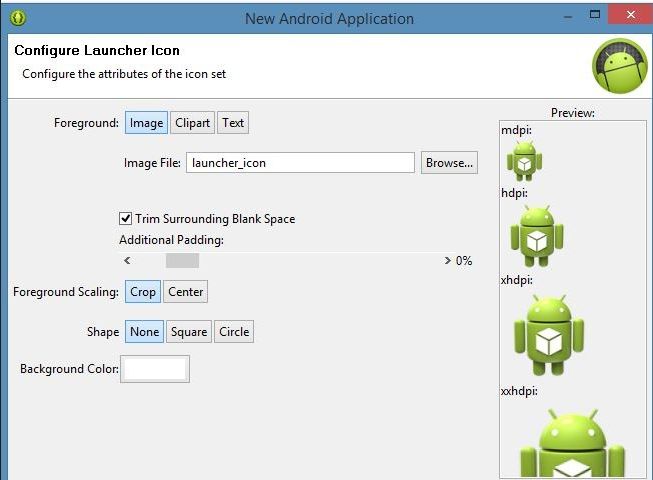The height and width of the screenshot is (480, 653).
Task: Click the padding slider right arrow
Action: [447, 261]
